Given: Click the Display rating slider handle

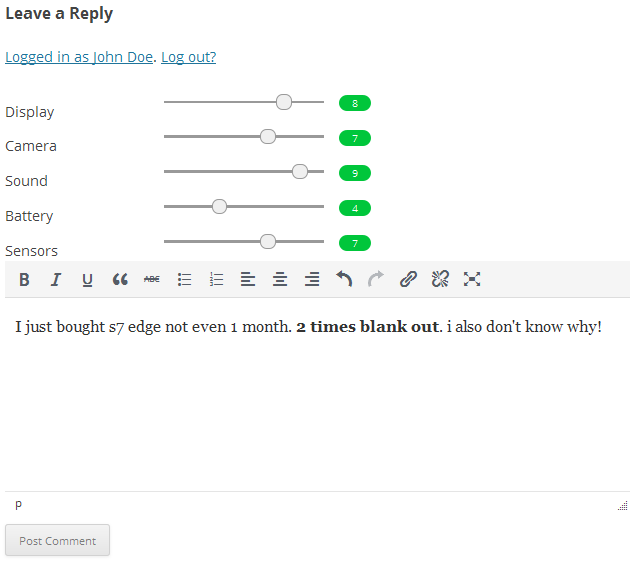Looking at the screenshot, I should click(x=284, y=102).
